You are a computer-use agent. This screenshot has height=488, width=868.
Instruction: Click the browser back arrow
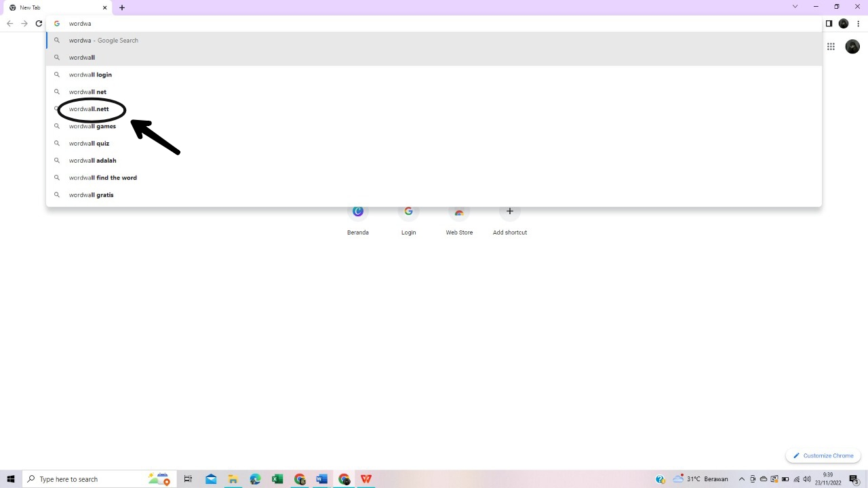tap(9, 23)
